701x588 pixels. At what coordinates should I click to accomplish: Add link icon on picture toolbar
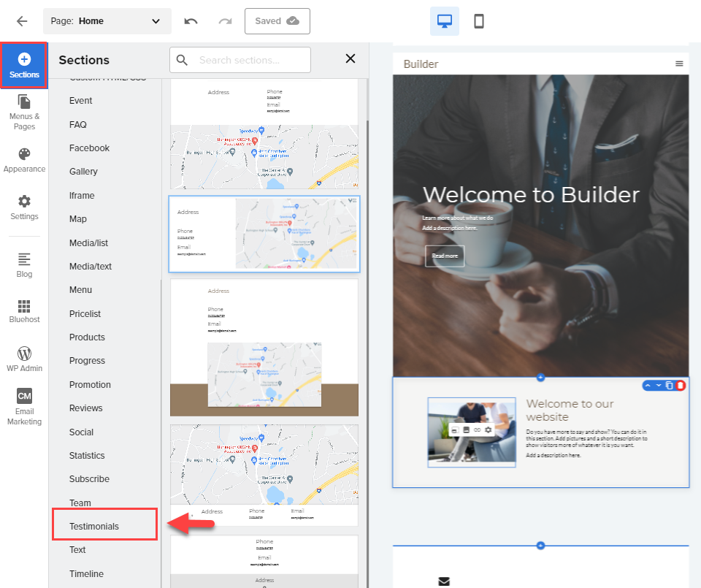477,429
